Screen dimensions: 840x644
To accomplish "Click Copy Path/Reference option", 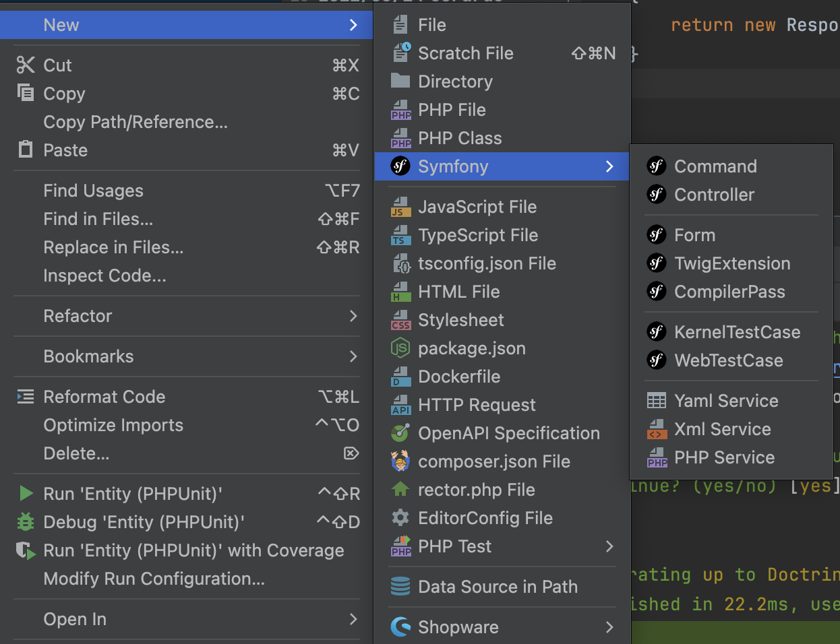I will pyautogui.click(x=136, y=122).
